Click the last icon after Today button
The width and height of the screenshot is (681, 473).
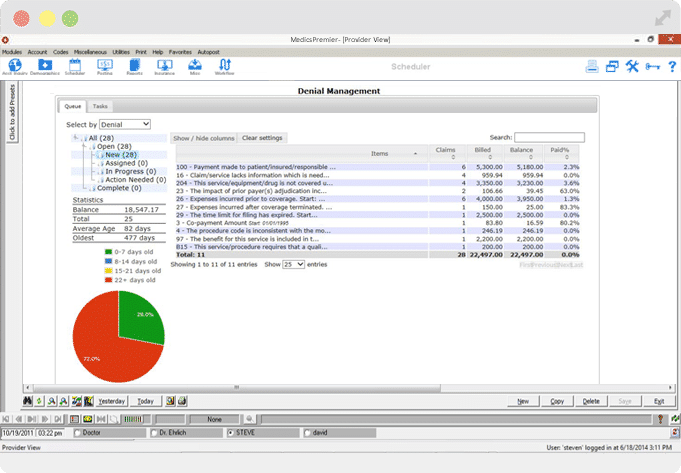tap(182, 401)
